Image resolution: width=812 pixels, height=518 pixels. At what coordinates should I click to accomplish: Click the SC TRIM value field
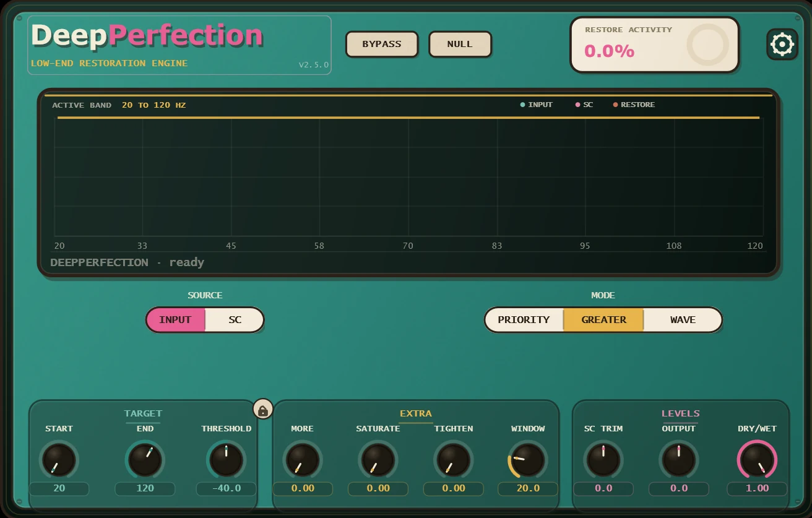[x=603, y=488]
